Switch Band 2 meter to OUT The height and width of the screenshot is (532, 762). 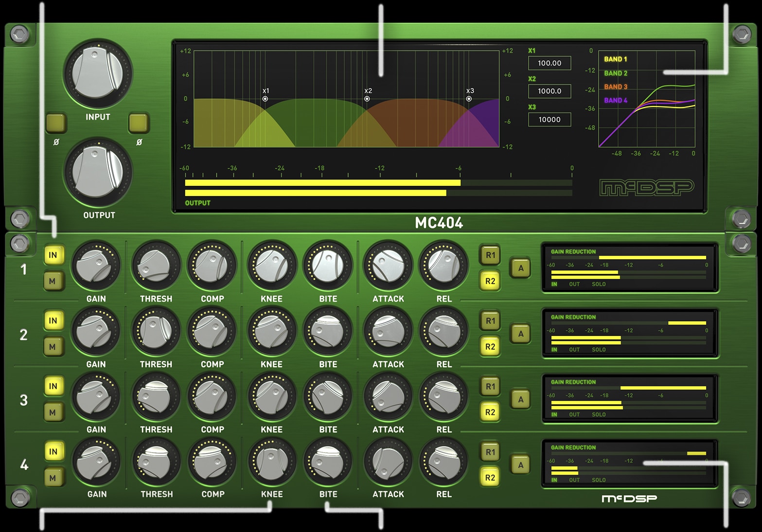point(574,350)
